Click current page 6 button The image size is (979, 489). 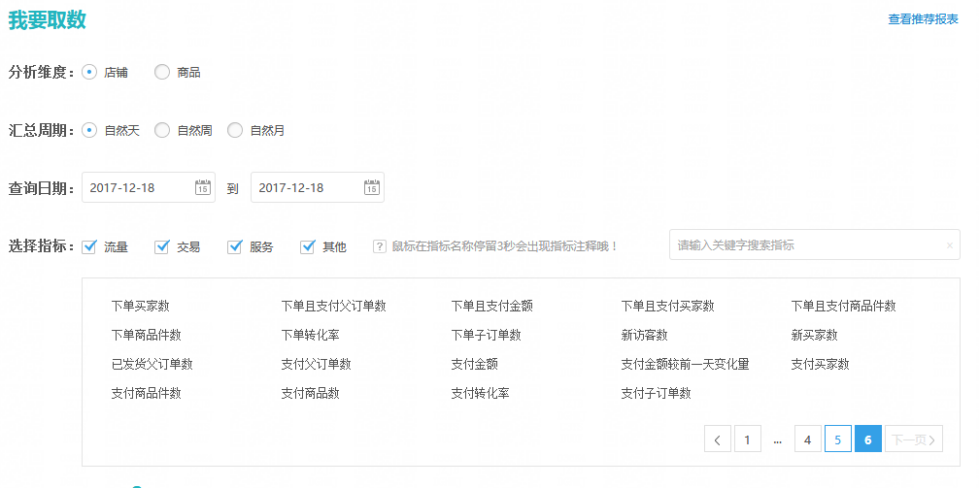pos(868,439)
